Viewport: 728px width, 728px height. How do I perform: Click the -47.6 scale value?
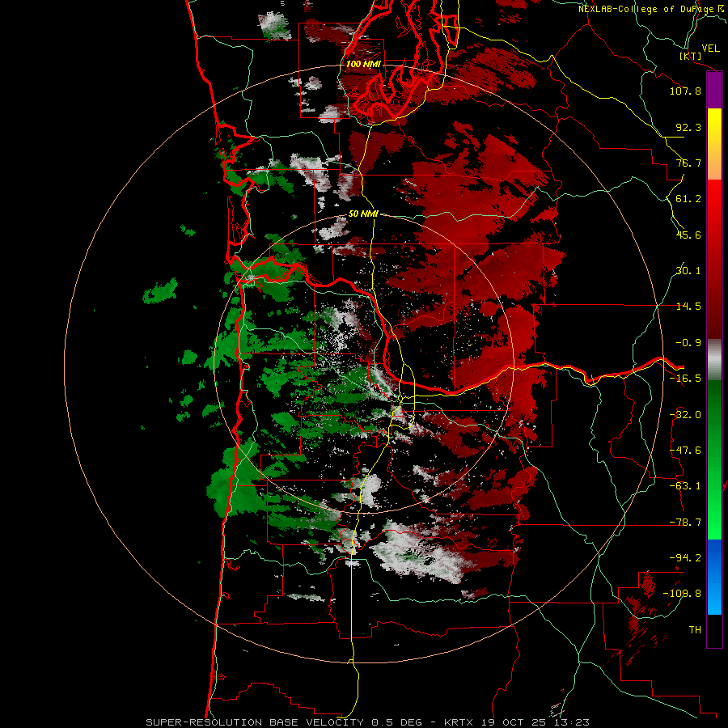685,451
